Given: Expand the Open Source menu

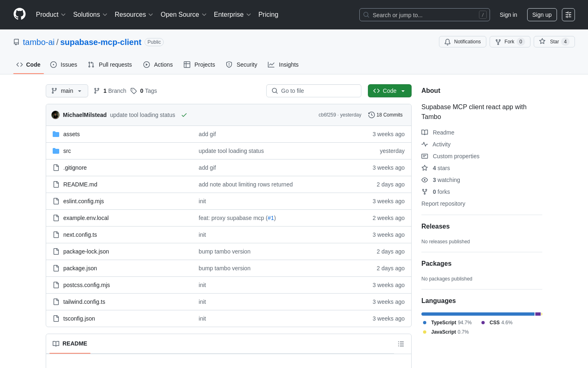Looking at the screenshot, I should tap(183, 15).
